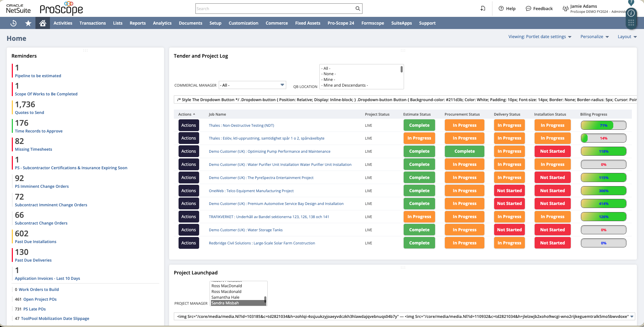Expand Viewing: Portlet date settings
The width and height of the screenshot is (644, 327).
tap(540, 37)
